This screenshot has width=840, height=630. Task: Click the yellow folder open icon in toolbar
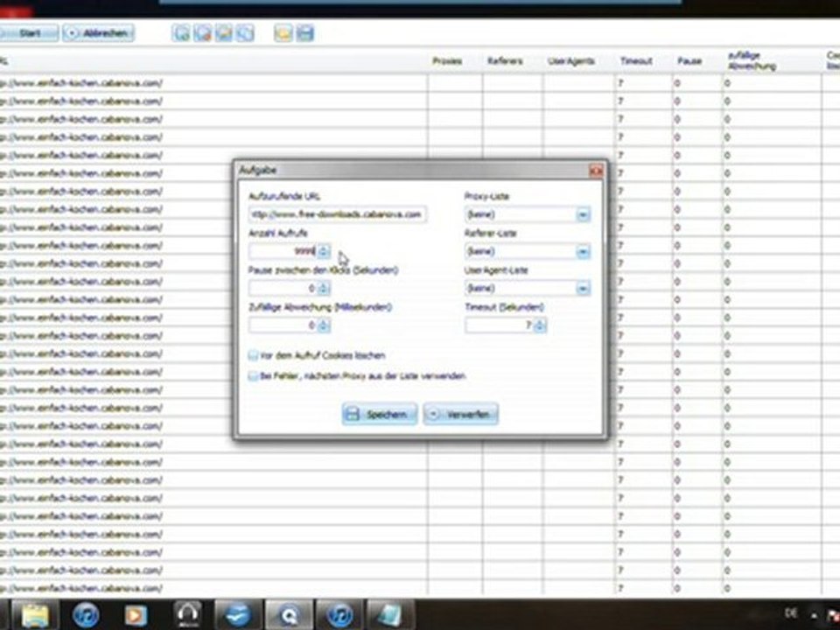coord(283,33)
